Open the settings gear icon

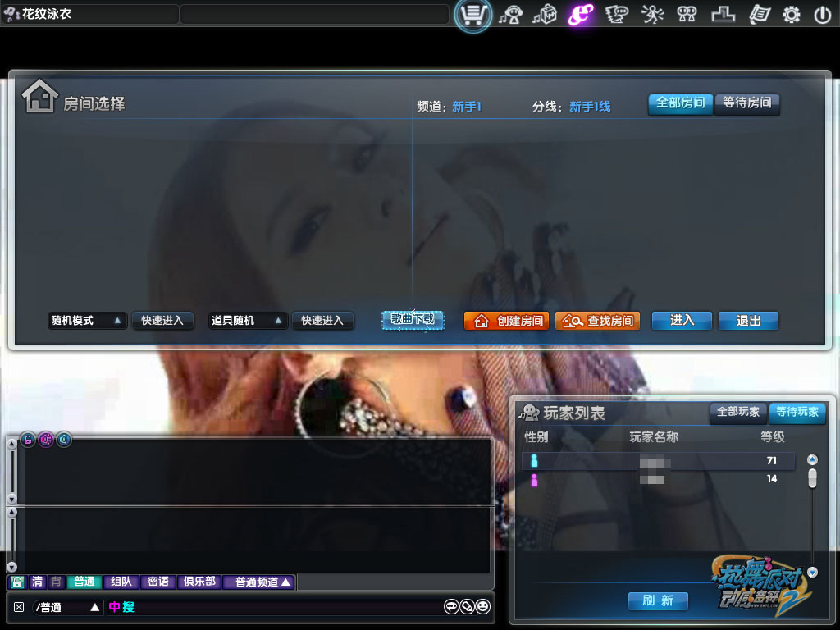(x=792, y=15)
